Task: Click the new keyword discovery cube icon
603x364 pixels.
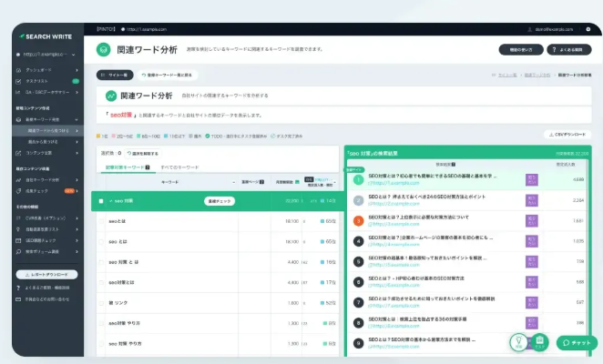Action: click(x=18, y=119)
